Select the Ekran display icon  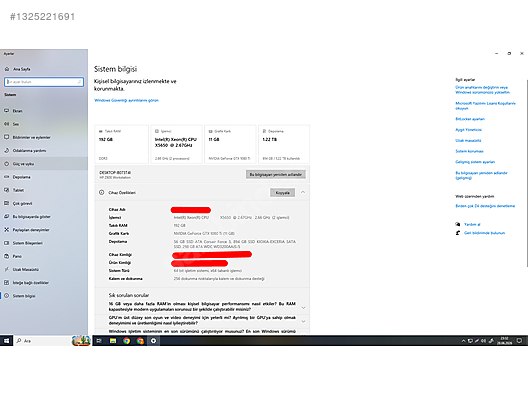pos(7,111)
